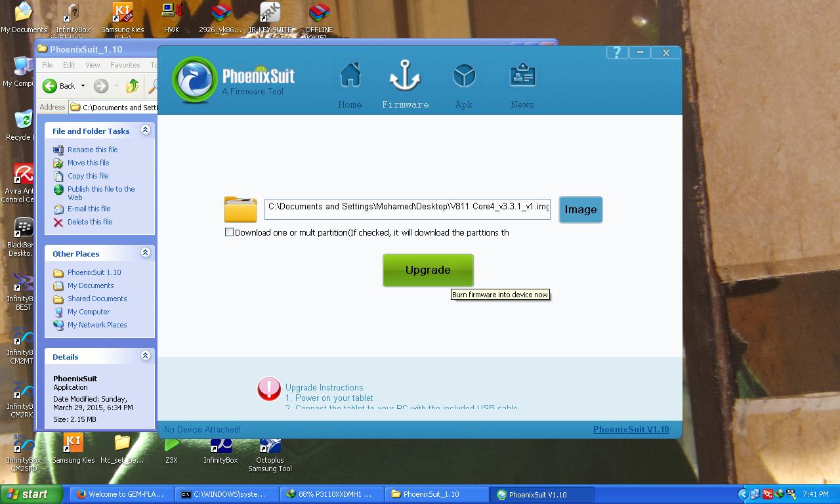840x504 pixels.
Task: Open the Home section in PhoenixSuit
Action: tap(350, 86)
